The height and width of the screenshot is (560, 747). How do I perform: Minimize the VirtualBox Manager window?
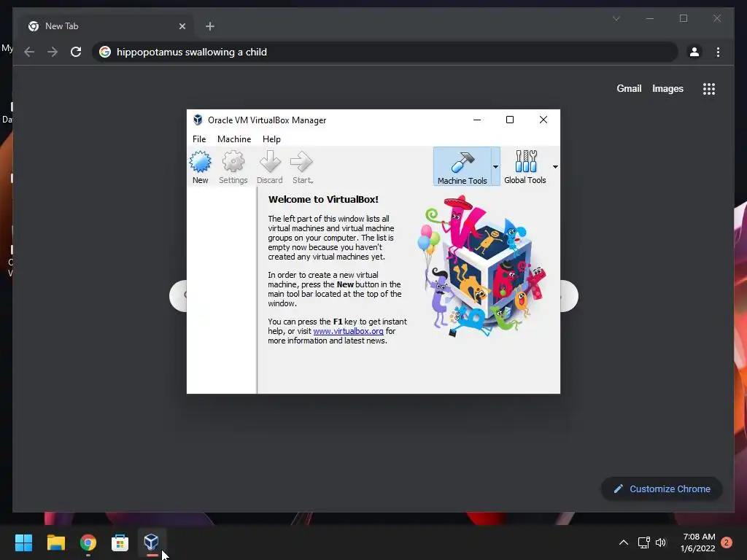click(477, 120)
